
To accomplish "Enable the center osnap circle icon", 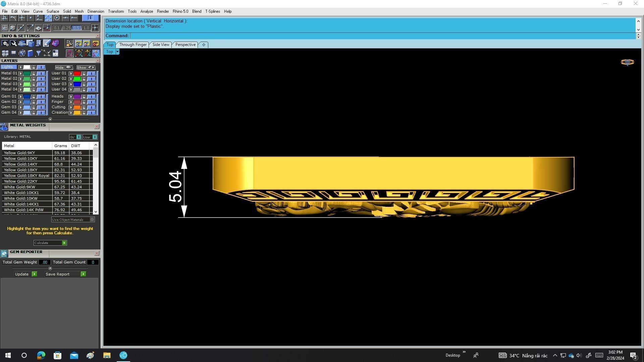I will click(57, 17).
